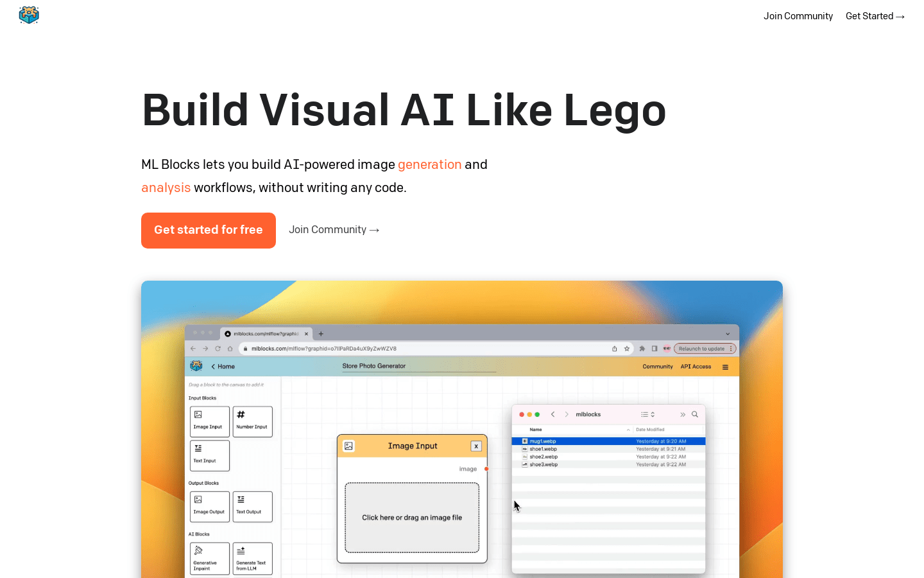Click the 'Yesterday at 9:21 AM' date cell

click(x=661, y=449)
